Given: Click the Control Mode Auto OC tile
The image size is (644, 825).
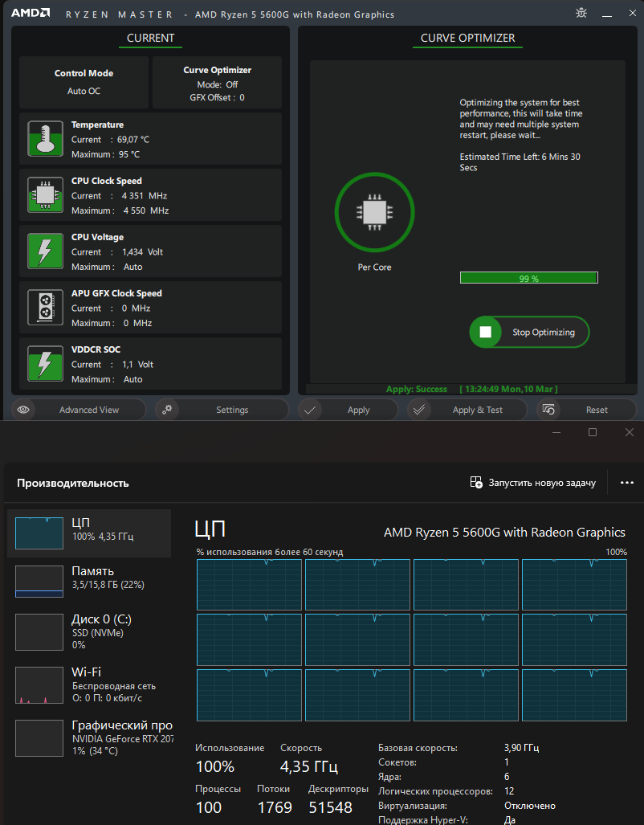Looking at the screenshot, I should [x=84, y=82].
